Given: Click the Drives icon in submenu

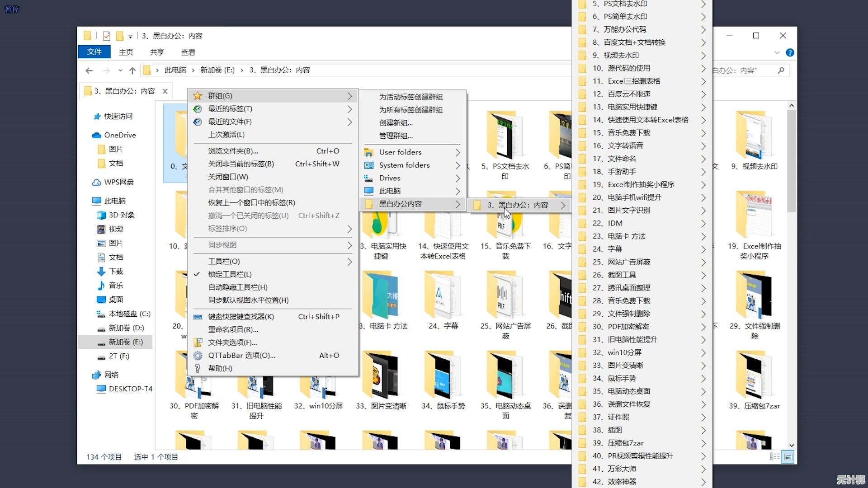Looking at the screenshot, I should (x=369, y=178).
